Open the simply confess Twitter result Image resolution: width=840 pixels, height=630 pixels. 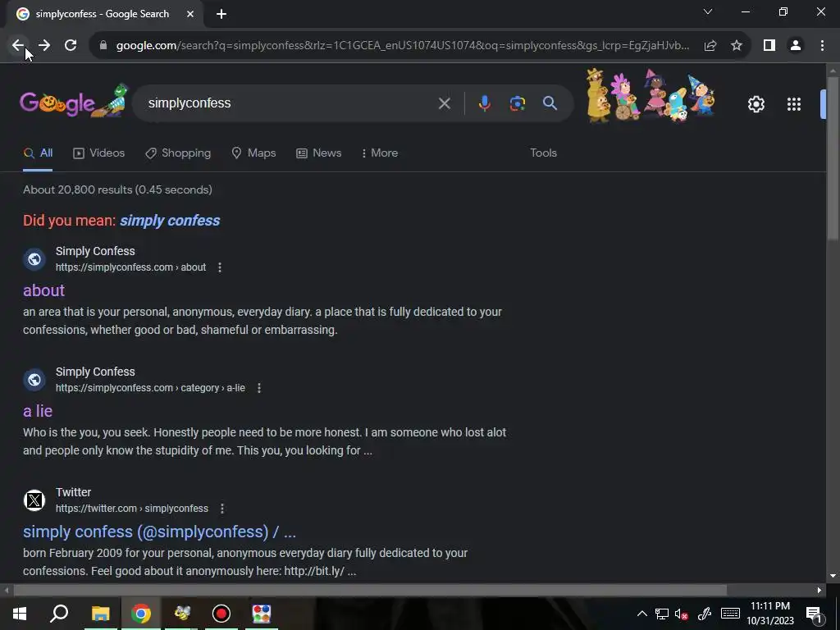159,532
